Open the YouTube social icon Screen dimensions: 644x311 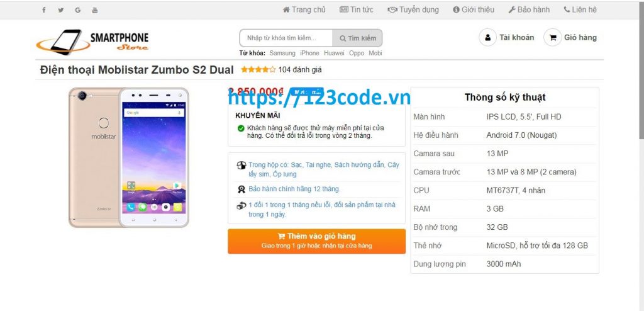pyautogui.click(x=95, y=10)
